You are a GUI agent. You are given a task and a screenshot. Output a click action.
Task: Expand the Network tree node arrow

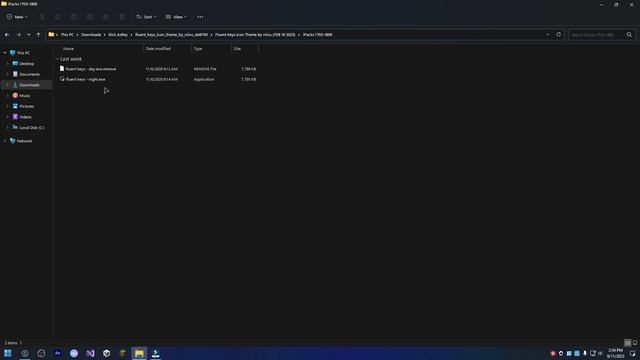5,141
